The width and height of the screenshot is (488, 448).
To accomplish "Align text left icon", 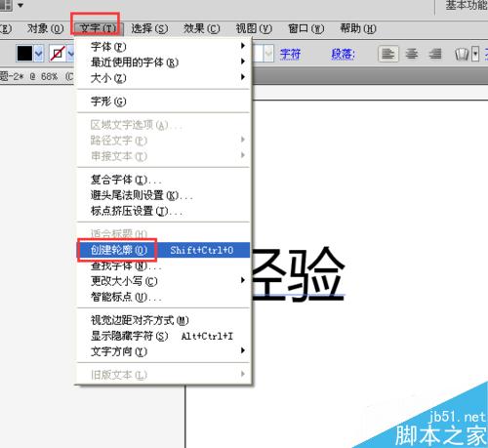I will 388,54.
